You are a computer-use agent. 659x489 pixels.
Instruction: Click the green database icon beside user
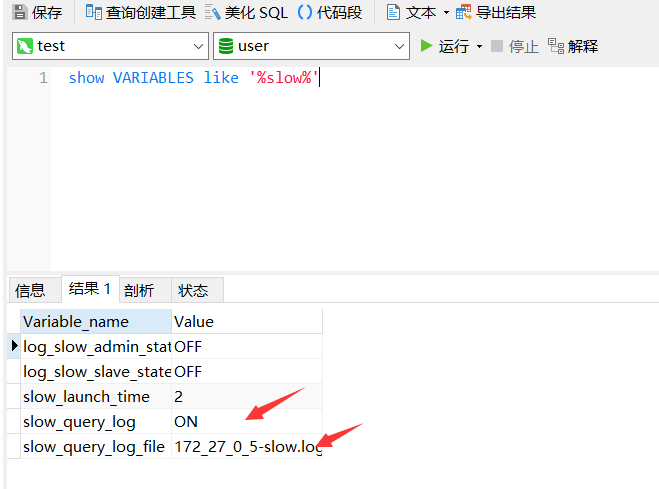226,46
